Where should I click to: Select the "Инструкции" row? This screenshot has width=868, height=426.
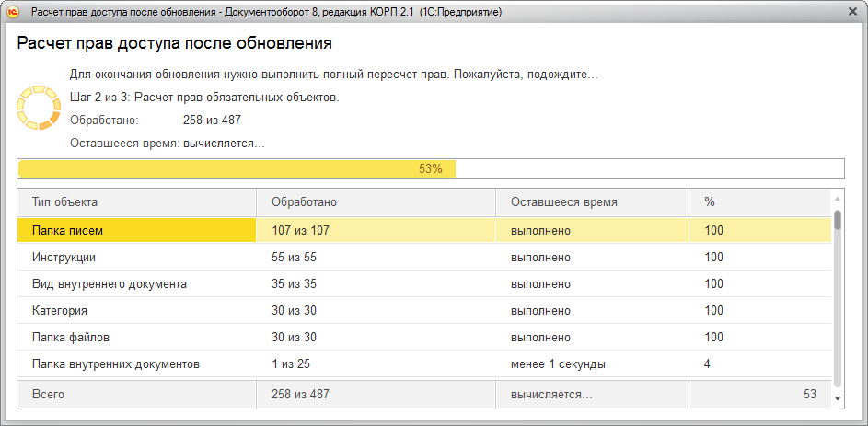(136, 258)
